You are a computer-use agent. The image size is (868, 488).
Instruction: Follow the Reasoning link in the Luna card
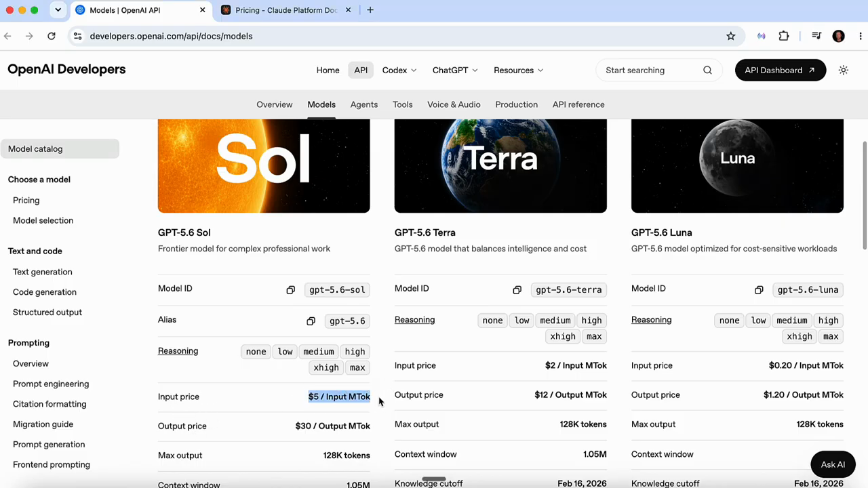click(652, 320)
